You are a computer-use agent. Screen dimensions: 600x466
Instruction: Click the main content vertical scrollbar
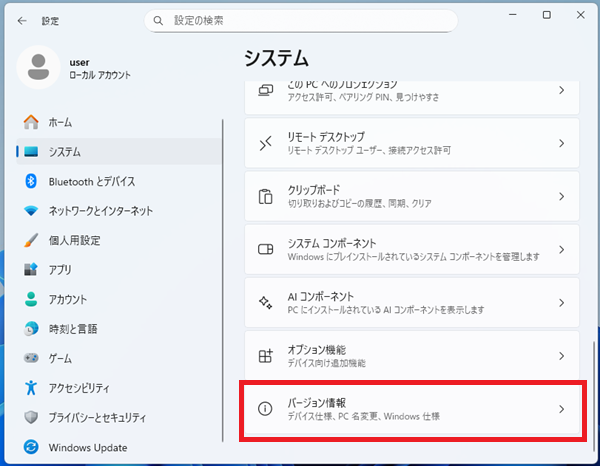coord(593,396)
